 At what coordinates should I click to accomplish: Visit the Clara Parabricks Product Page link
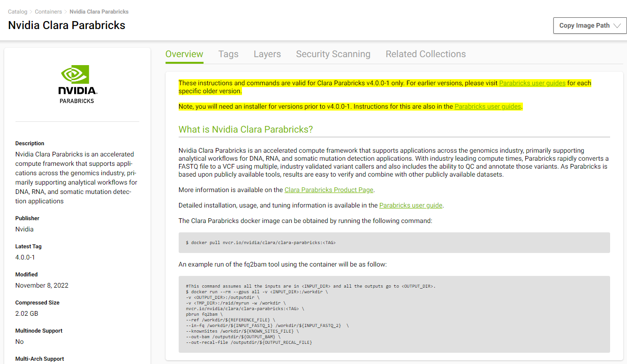(x=329, y=190)
